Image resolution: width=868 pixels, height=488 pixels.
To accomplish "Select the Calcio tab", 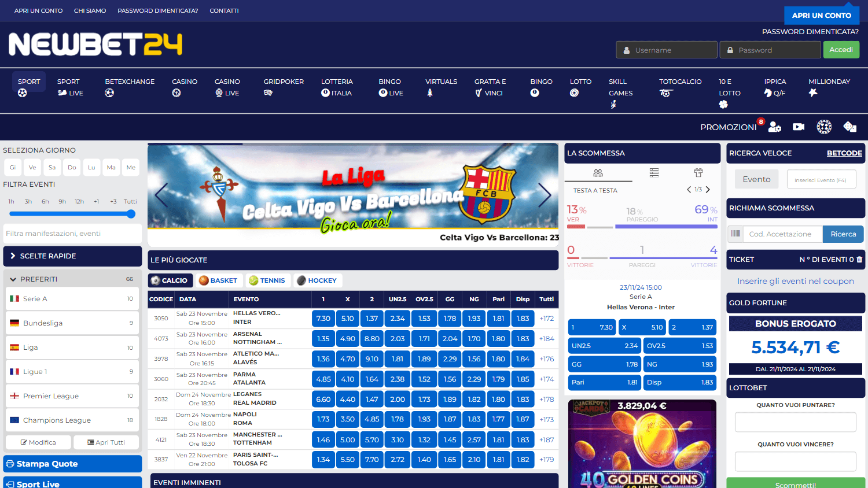I will (x=170, y=280).
